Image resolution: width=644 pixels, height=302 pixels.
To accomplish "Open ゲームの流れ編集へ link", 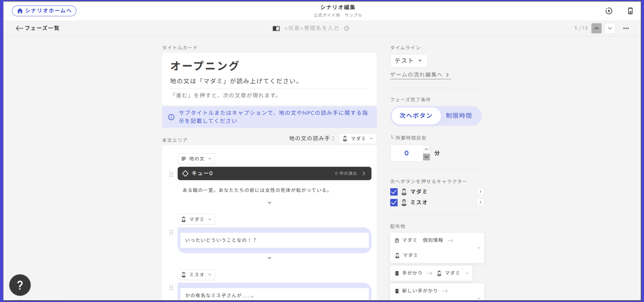I will click(420, 75).
